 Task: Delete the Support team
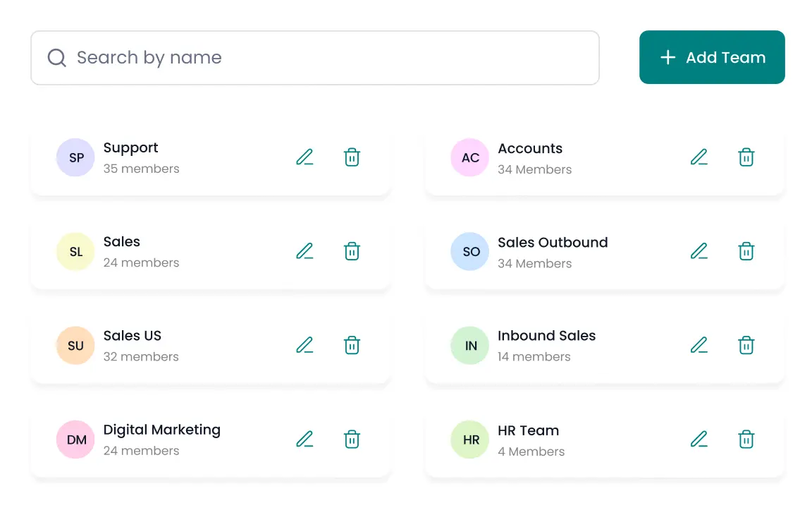[x=352, y=157]
